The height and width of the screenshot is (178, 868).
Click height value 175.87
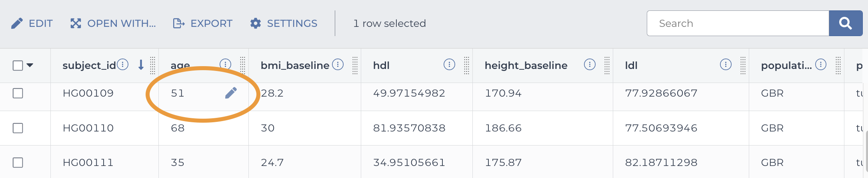(x=503, y=163)
